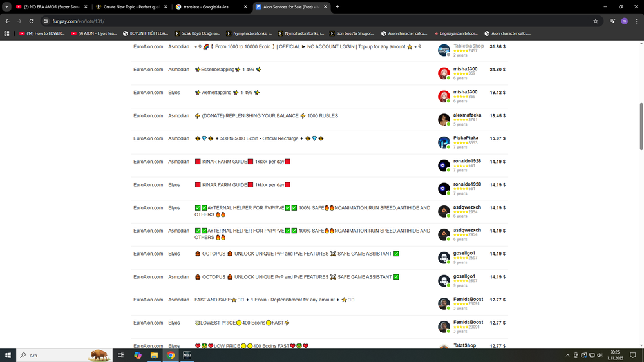Open the Aion app on the taskbar
644x362 pixels.
point(187,356)
